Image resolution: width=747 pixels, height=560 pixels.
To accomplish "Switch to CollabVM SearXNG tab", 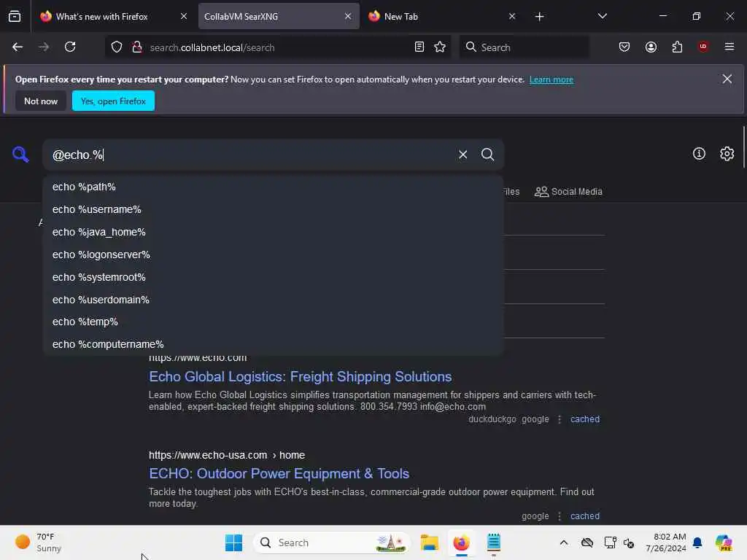I will click(x=278, y=16).
